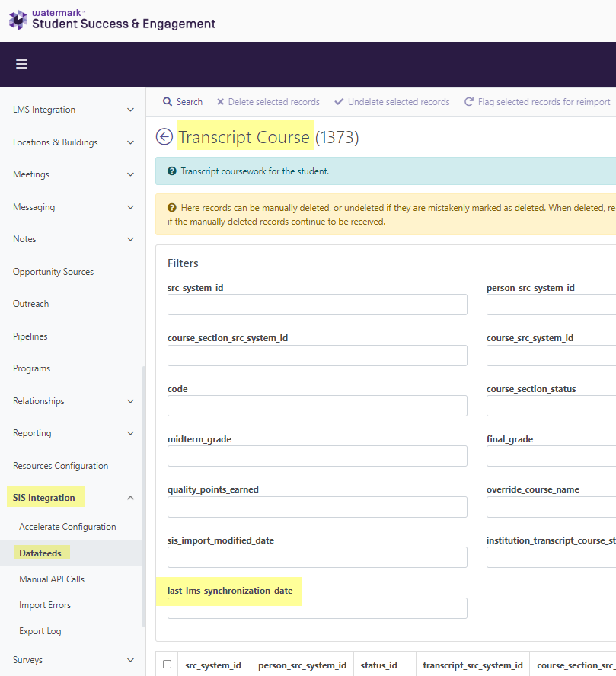
Task: Collapse the SIS Integration section
Action: coord(130,498)
